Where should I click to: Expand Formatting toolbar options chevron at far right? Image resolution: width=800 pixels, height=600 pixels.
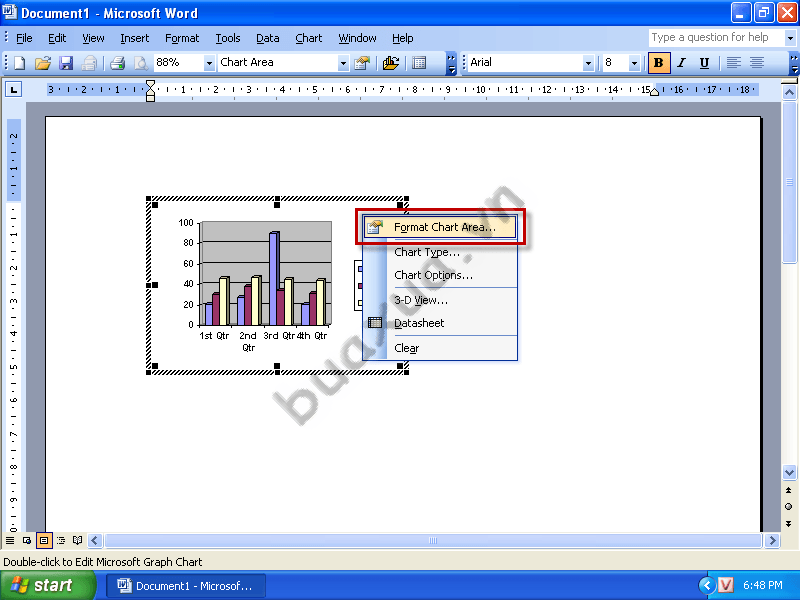(794, 63)
